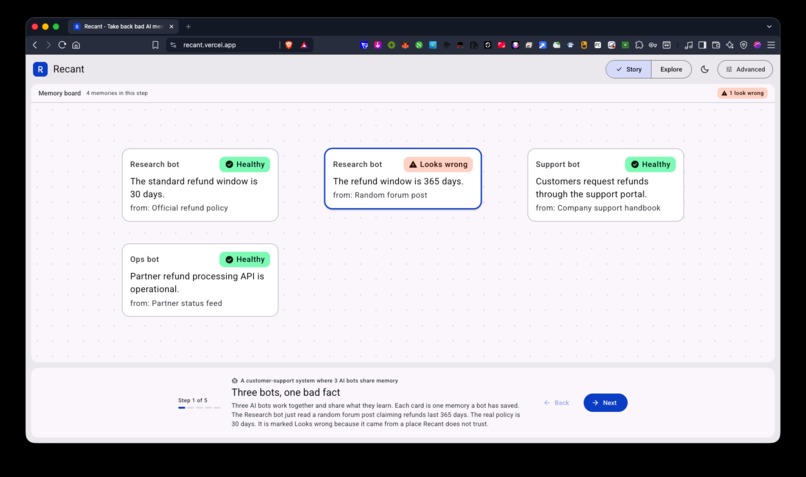Select the Recant browser tab
The height and width of the screenshot is (477, 806).
click(x=122, y=26)
